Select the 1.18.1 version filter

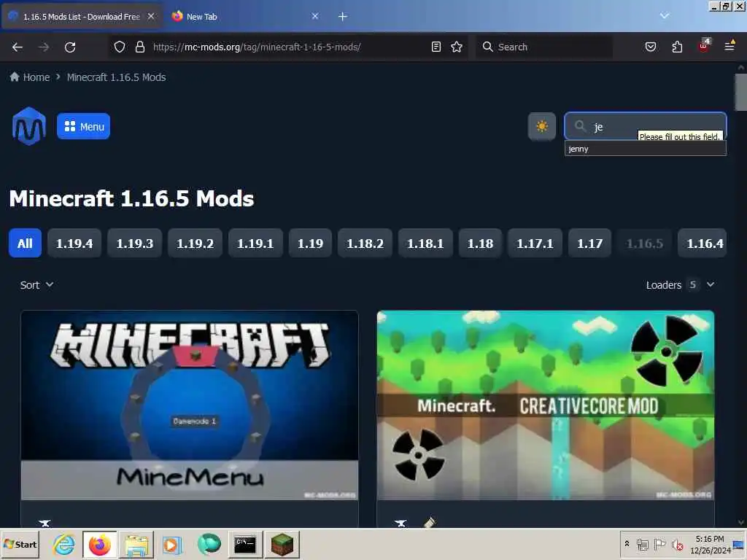[425, 244]
